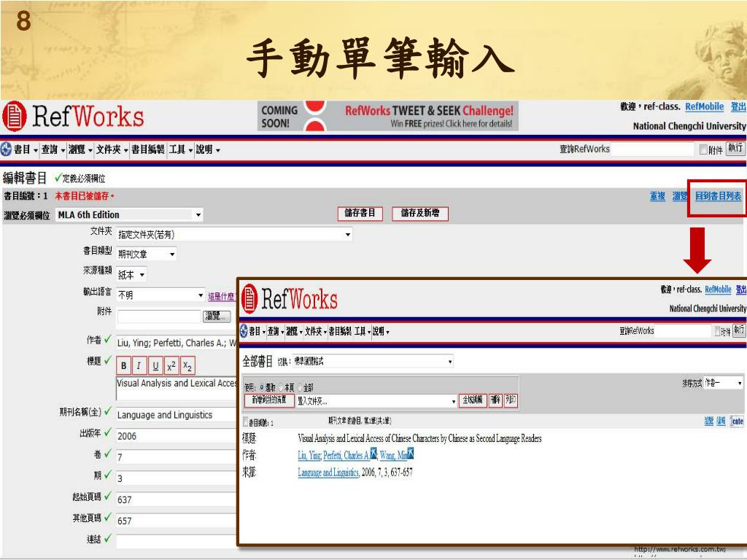
Task: Apply Bold formatting to the title
Action: [124, 366]
